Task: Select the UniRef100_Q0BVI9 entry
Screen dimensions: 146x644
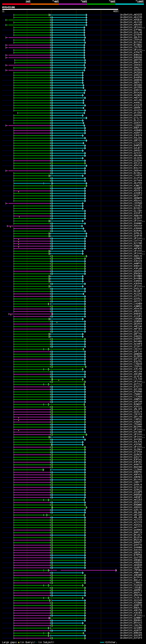Action: coord(131,90)
